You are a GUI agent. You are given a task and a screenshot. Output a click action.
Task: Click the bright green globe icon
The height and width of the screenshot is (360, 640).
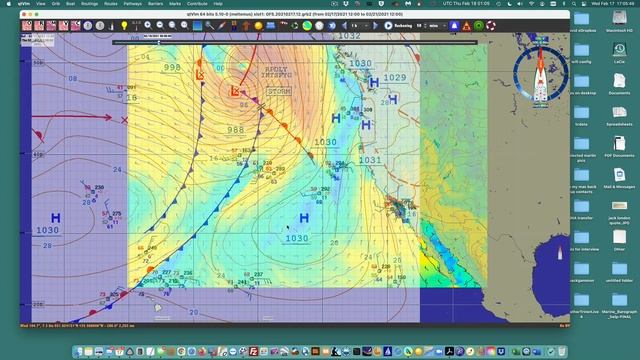click(307, 26)
